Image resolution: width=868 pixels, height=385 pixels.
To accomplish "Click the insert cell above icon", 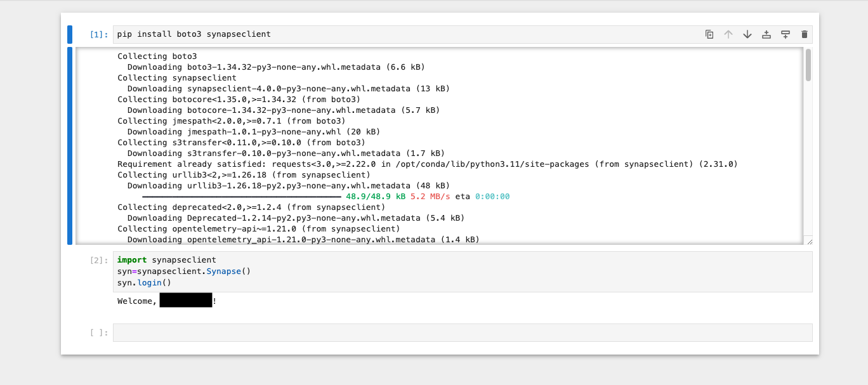I will 766,34.
